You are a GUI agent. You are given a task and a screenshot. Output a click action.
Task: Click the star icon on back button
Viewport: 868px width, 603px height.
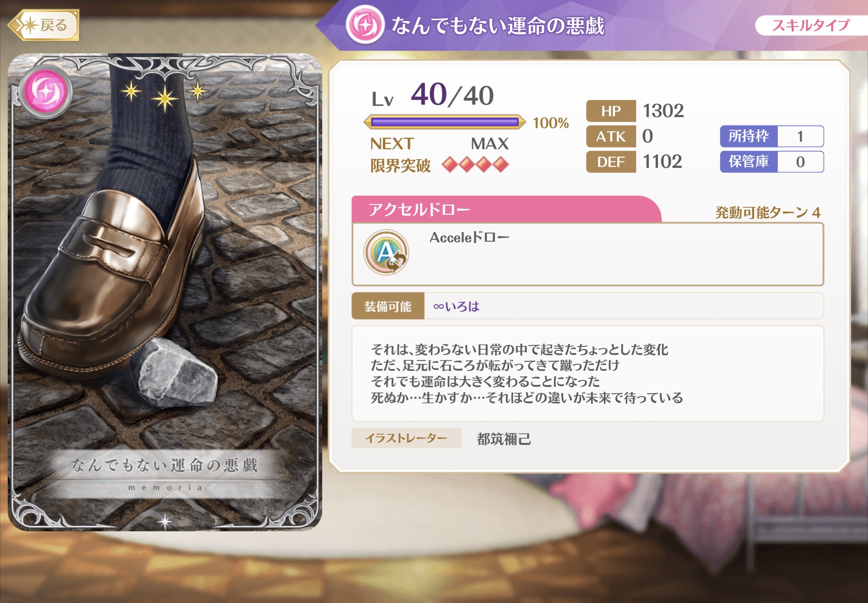pos(30,25)
